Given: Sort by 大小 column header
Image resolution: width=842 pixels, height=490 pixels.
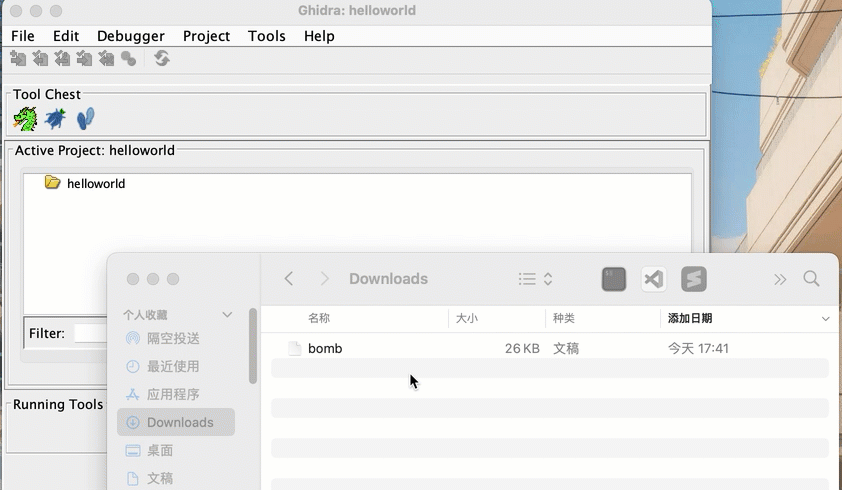Looking at the screenshot, I should pos(467,318).
